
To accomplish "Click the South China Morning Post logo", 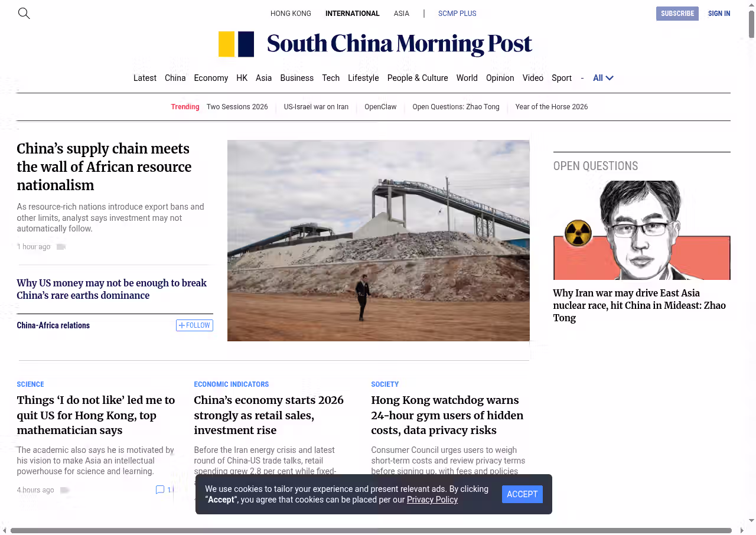I will coord(375,44).
